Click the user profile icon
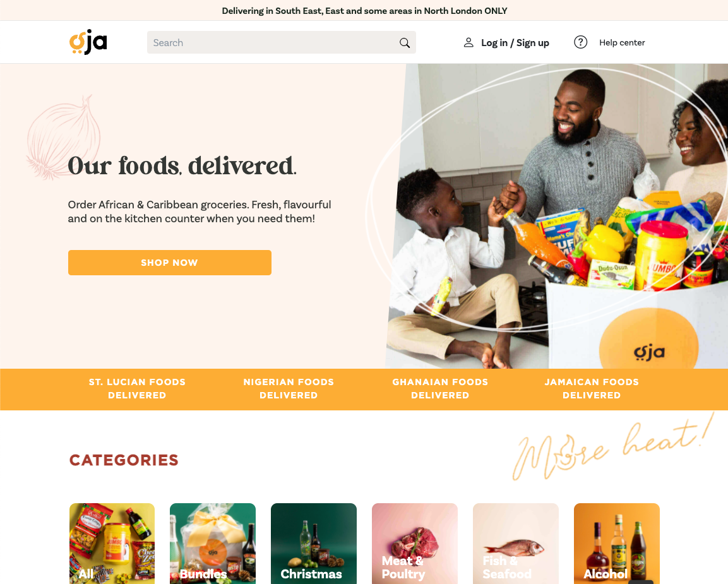 [468, 43]
